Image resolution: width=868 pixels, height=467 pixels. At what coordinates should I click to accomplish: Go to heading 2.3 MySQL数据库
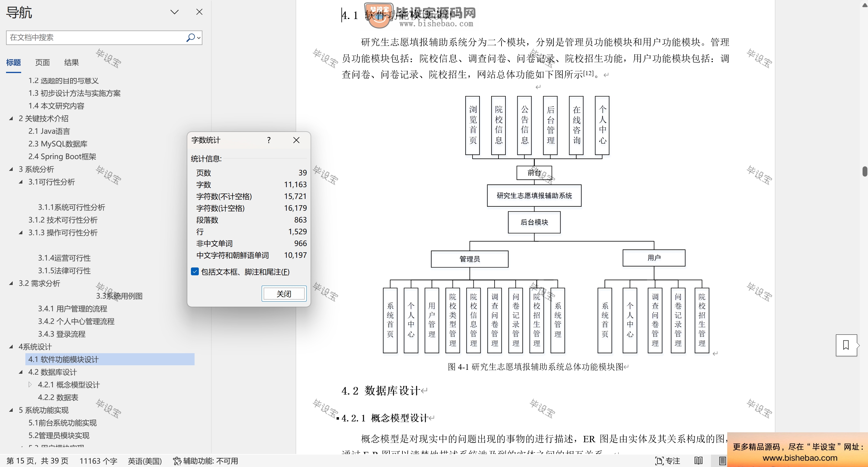(58, 144)
